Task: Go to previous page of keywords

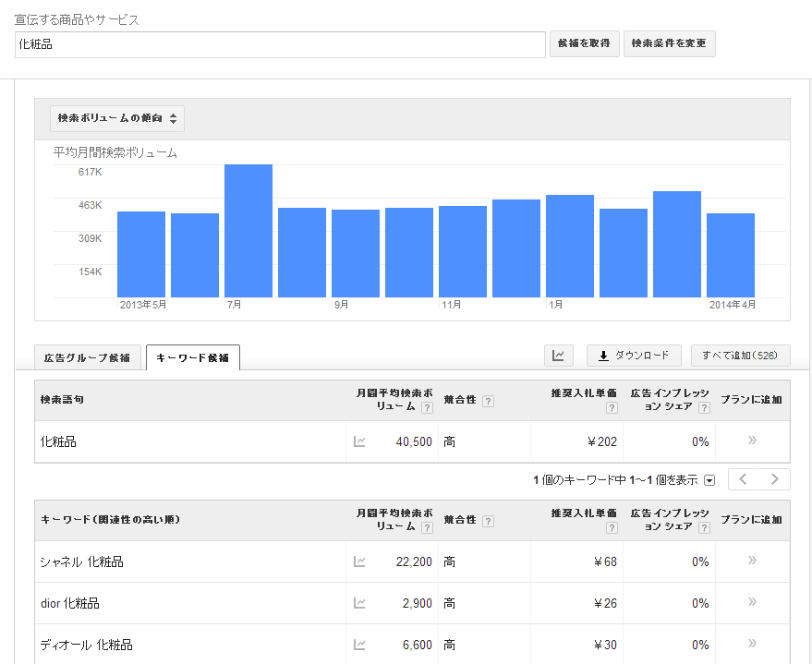Action: 744,479
